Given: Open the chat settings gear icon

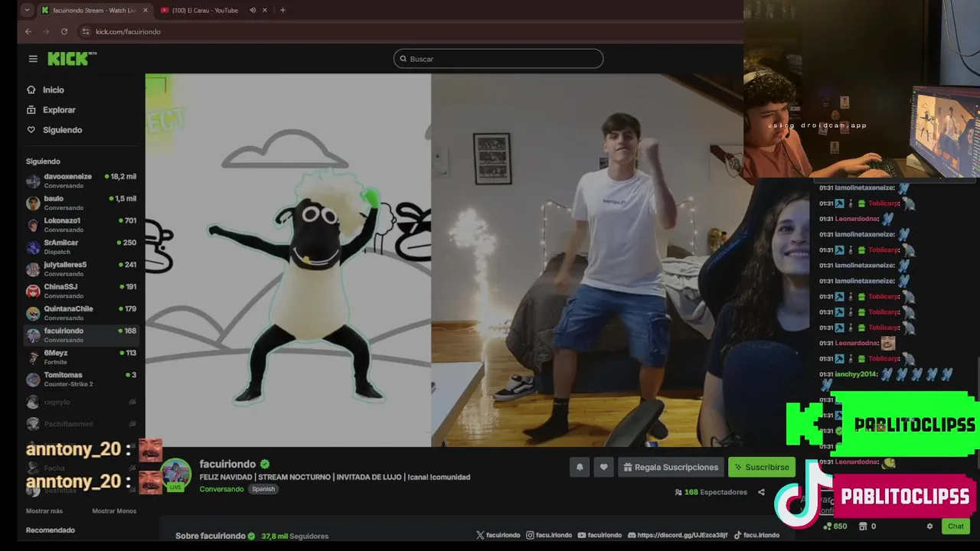Looking at the screenshot, I should pos(929,527).
